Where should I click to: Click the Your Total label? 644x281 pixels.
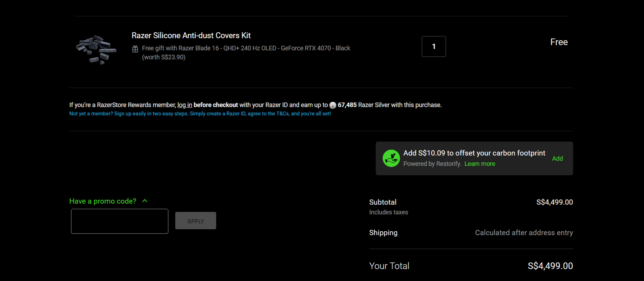click(389, 266)
